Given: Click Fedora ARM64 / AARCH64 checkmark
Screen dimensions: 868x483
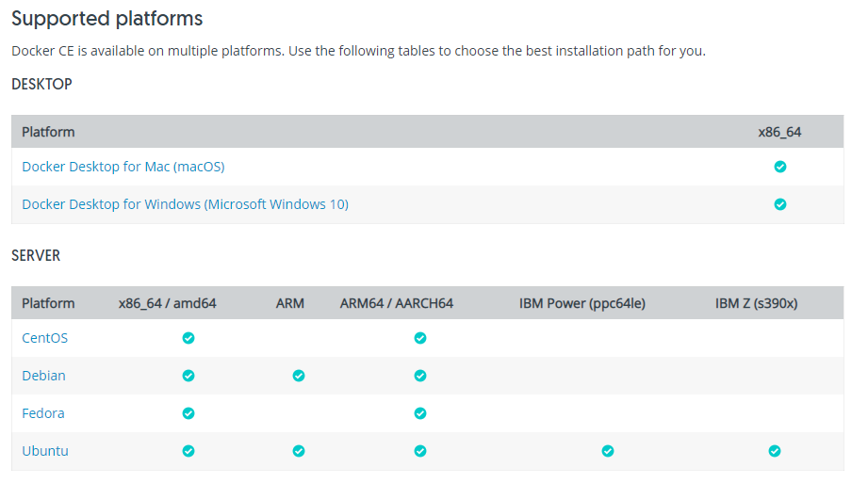Looking at the screenshot, I should (420, 413).
